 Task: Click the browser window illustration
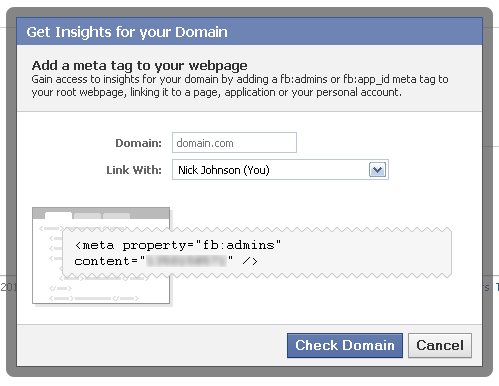[x=101, y=256]
